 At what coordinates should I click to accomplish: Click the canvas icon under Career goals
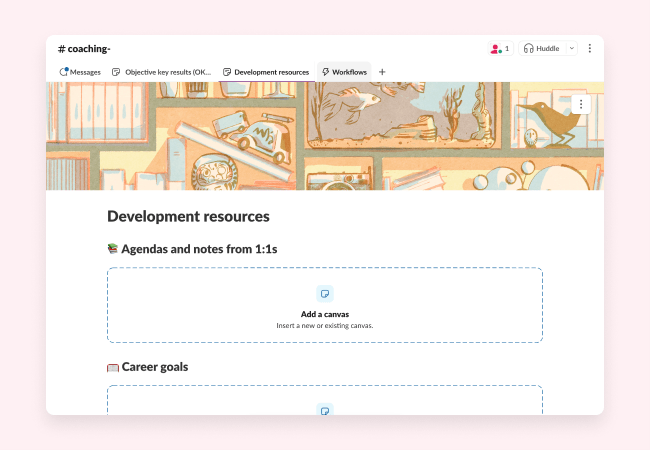tap(324, 409)
